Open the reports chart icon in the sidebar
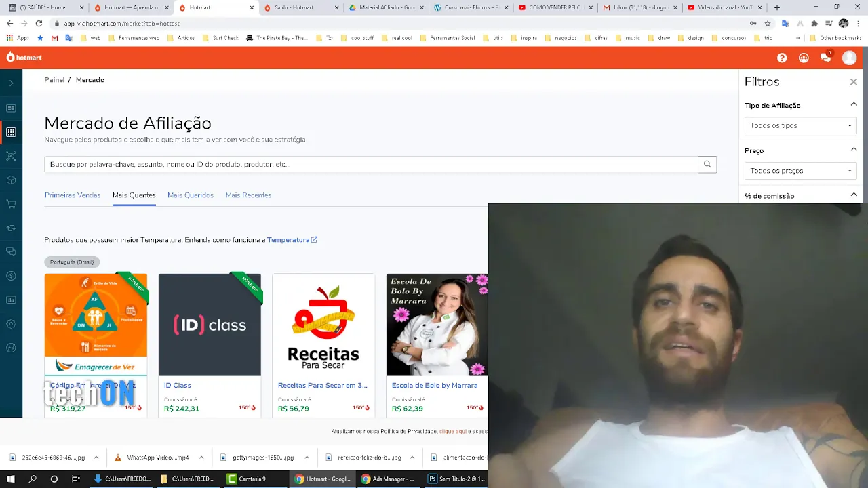This screenshot has height=488, width=868. 11,300
